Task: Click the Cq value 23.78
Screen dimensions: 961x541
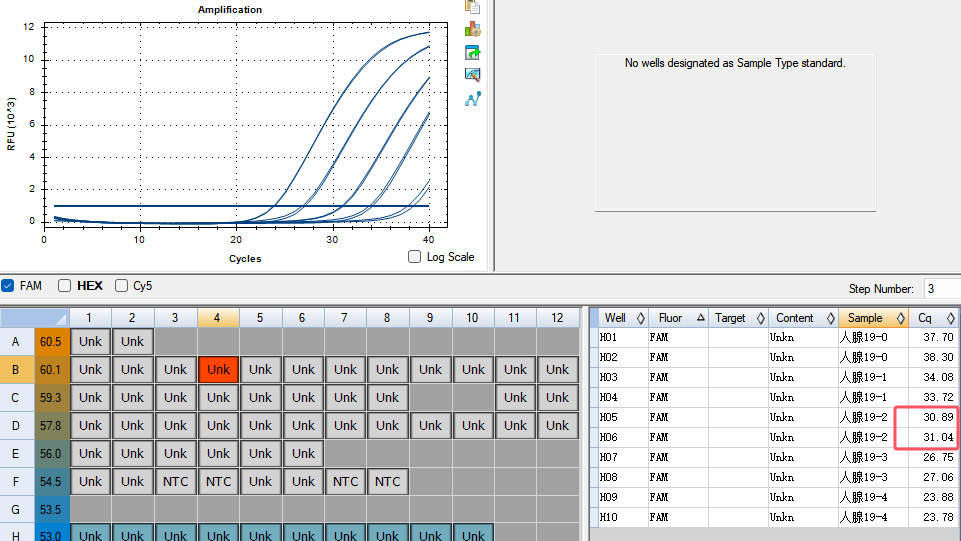Action: (938, 518)
